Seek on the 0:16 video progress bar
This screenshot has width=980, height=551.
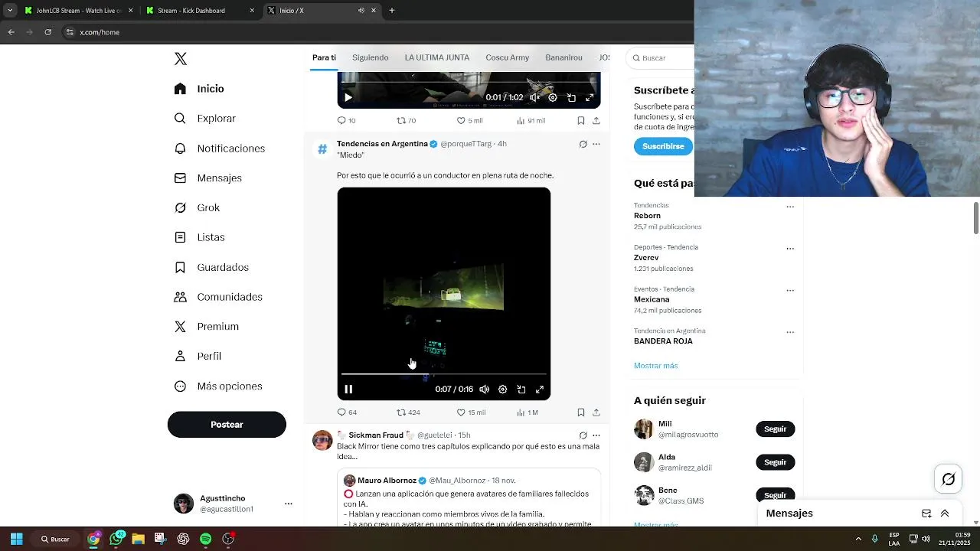tap(444, 374)
